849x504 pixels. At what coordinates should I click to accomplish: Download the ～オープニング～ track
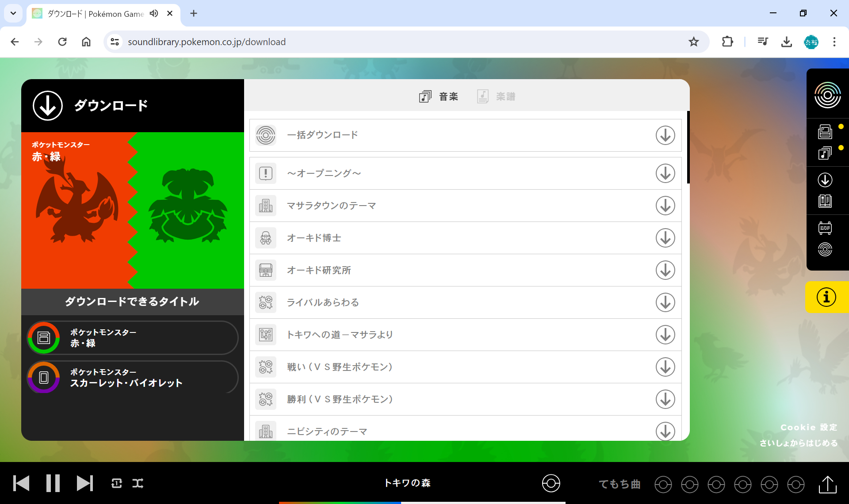(x=665, y=173)
